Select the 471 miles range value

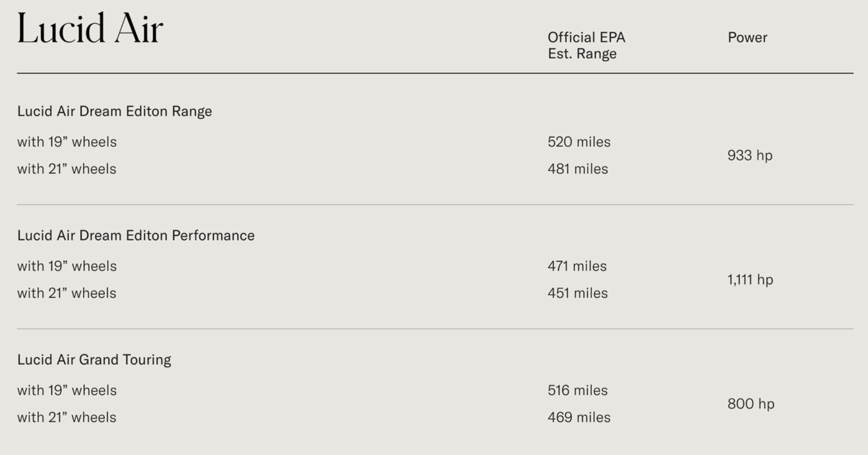click(577, 266)
